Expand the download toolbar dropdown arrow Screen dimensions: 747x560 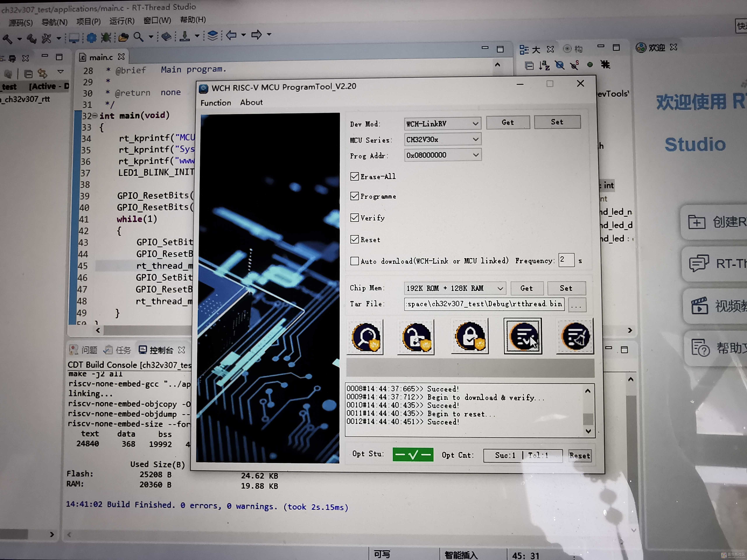[197, 35]
